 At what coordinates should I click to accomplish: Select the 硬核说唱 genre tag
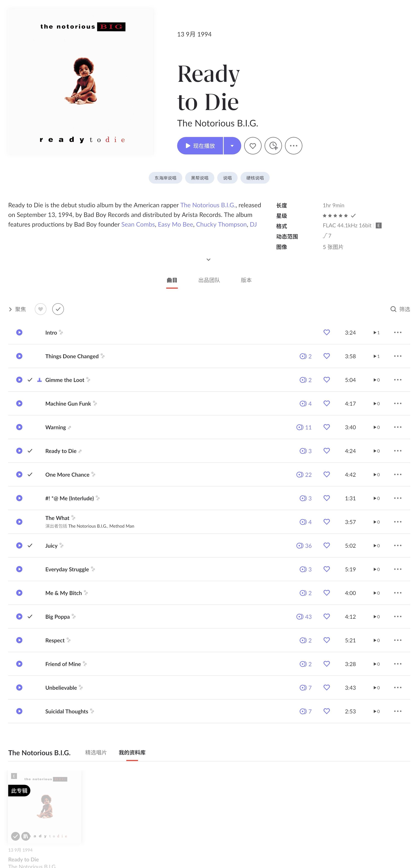point(255,178)
